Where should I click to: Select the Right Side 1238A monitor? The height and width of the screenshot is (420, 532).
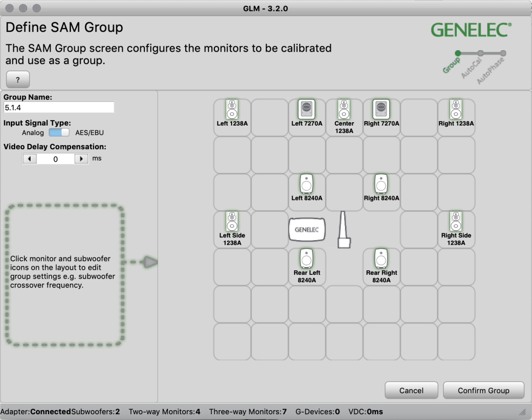point(456,221)
